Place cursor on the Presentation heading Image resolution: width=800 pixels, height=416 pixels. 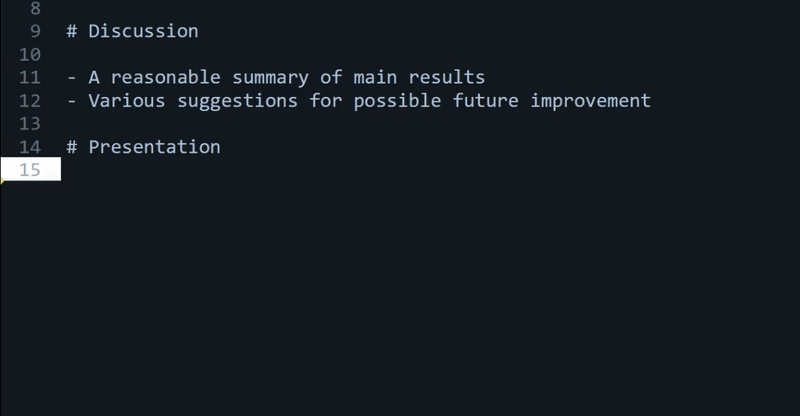143,147
